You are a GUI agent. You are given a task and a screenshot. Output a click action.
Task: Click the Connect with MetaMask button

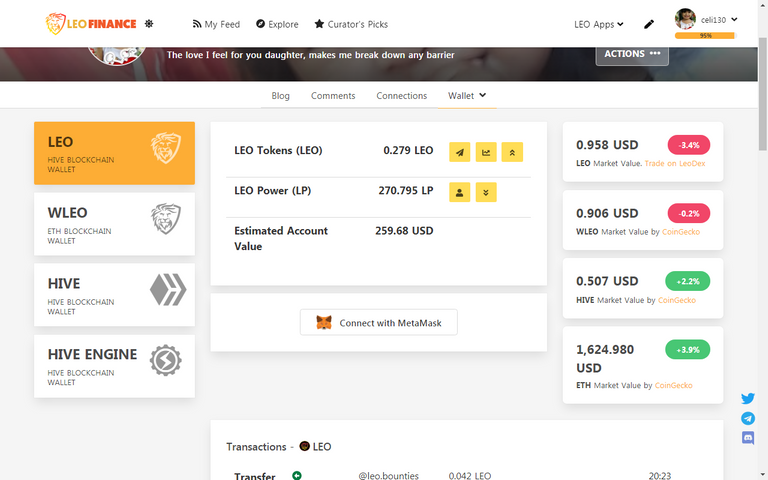(x=379, y=322)
